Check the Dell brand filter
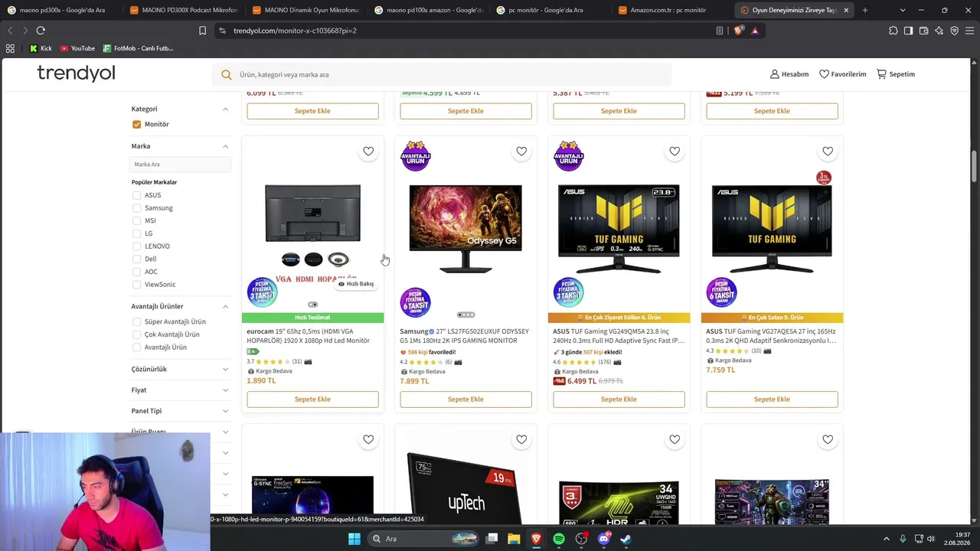 click(x=136, y=259)
